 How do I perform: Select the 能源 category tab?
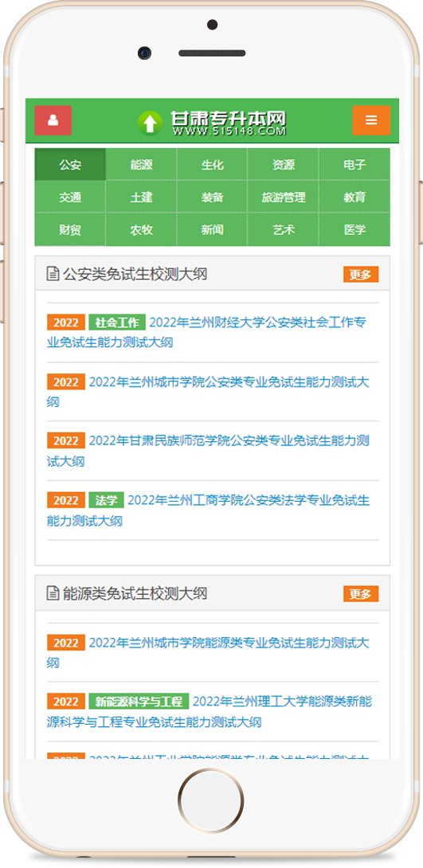(141, 164)
